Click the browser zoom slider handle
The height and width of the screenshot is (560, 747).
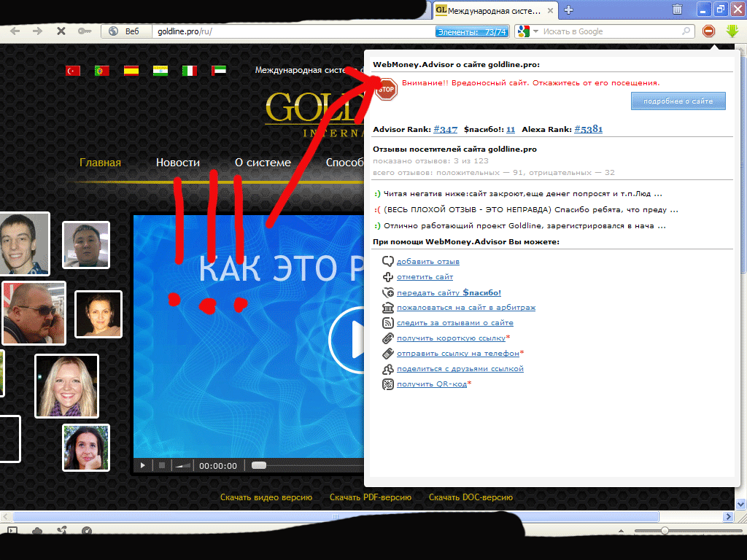[x=665, y=531]
